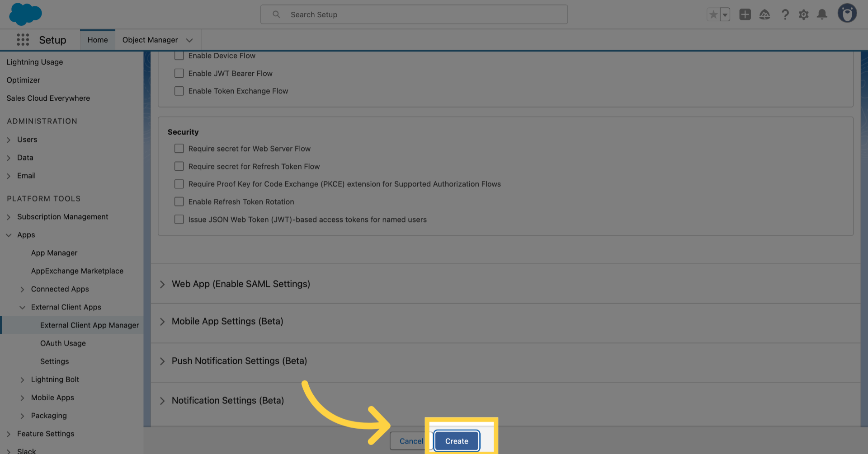
Task: Enable Refresh Token Rotation
Action: [179, 201]
